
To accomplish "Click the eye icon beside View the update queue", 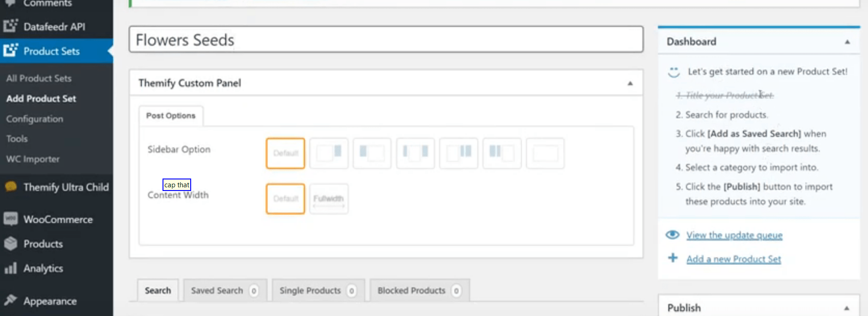I will tap(672, 235).
